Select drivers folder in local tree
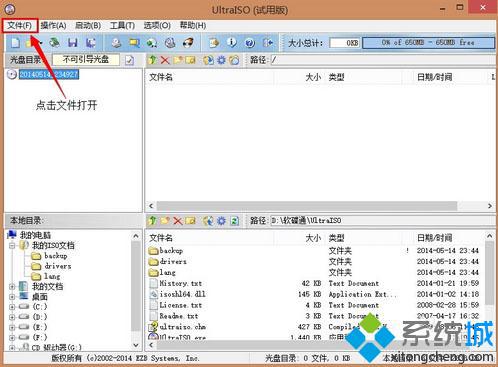 [58, 266]
